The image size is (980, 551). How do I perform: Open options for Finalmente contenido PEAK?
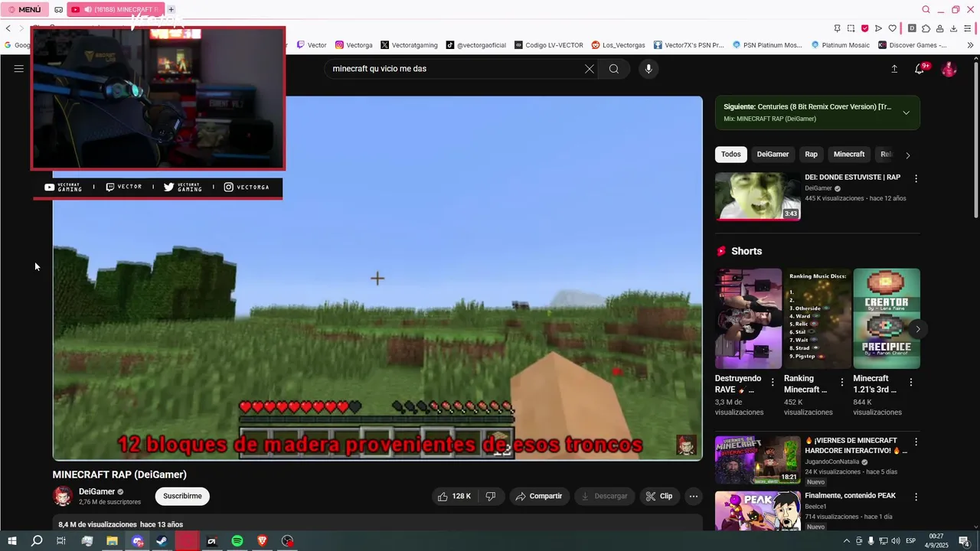(x=916, y=497)
